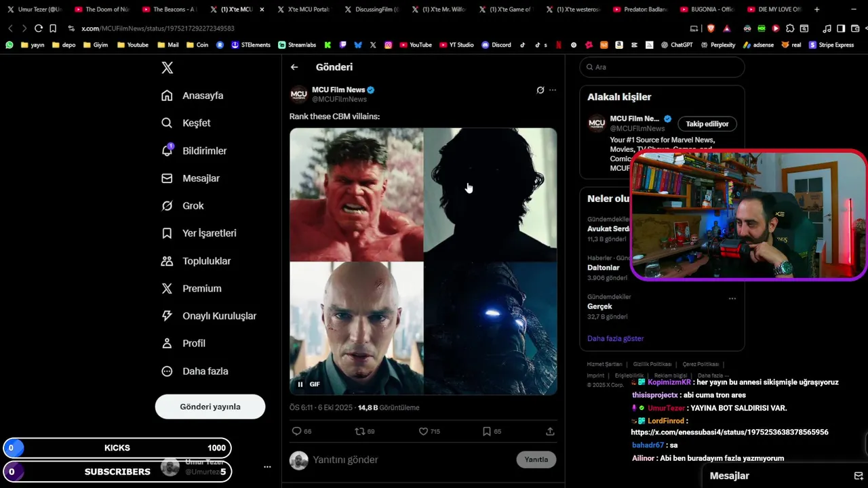Bookmark page via browser bookmark icon
The image size is (868, 488).
pos(53,28)
